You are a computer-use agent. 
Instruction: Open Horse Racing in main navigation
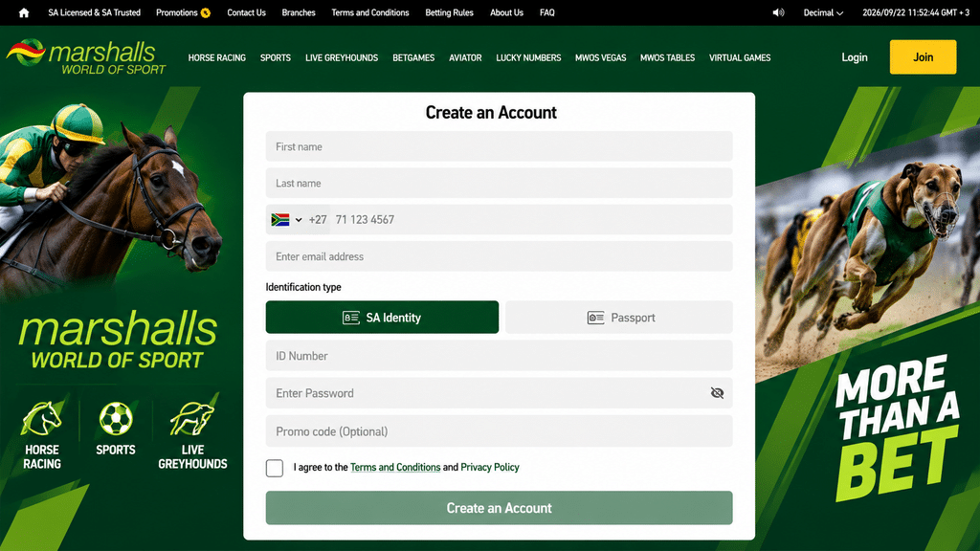coord(217,57)
